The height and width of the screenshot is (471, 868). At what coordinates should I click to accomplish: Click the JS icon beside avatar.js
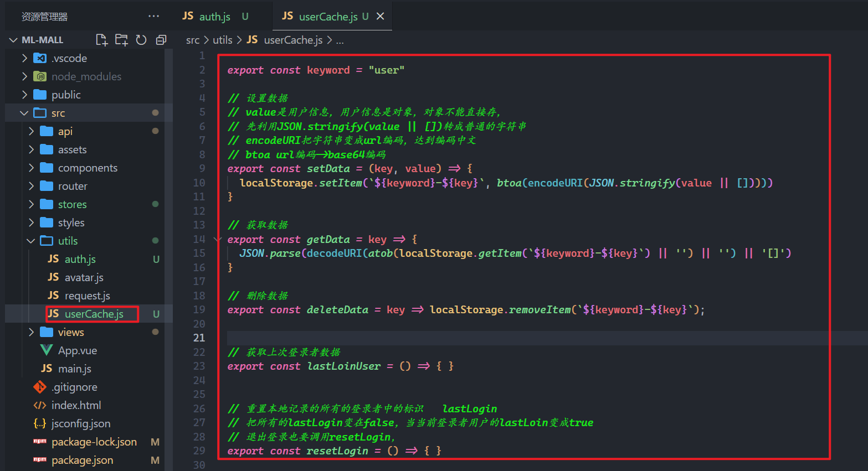tap(53, 277)
